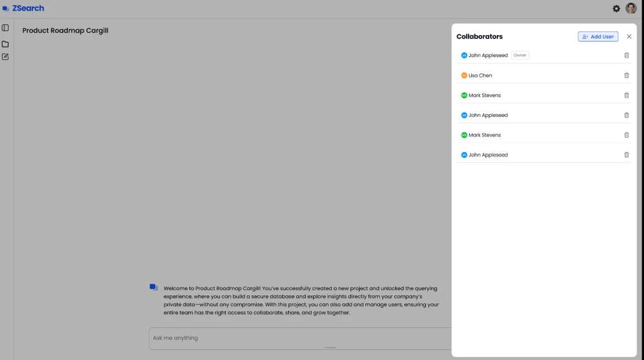The height and width of the screenshot is (360, 644).
Task: Click the chat icon beside welcome message
Action: click(153, 287)
